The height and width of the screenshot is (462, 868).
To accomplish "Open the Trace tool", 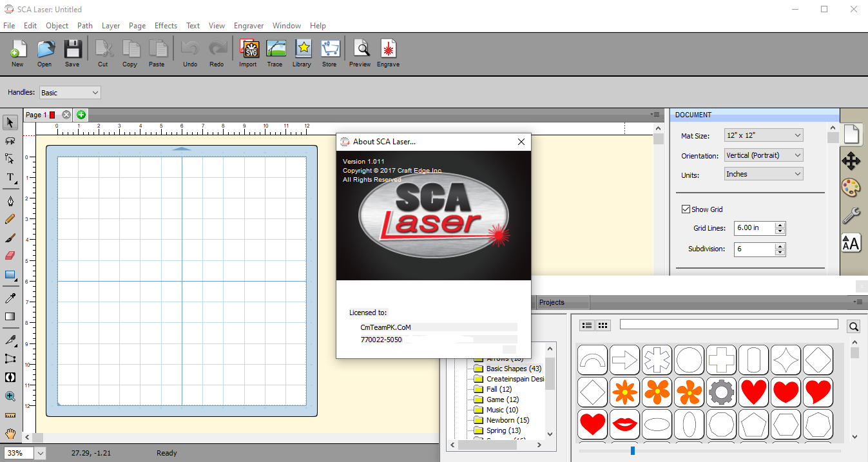I will pos(275,54).
